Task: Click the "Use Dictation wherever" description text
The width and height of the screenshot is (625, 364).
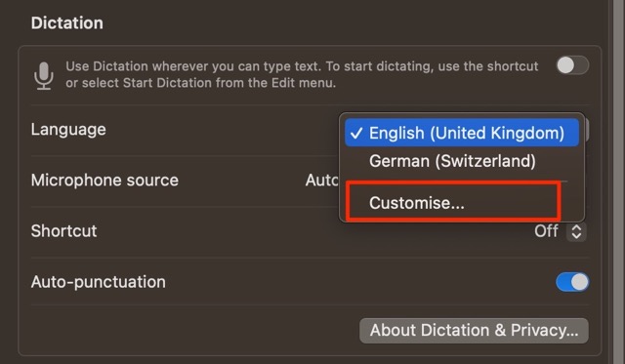Action: 302,74
